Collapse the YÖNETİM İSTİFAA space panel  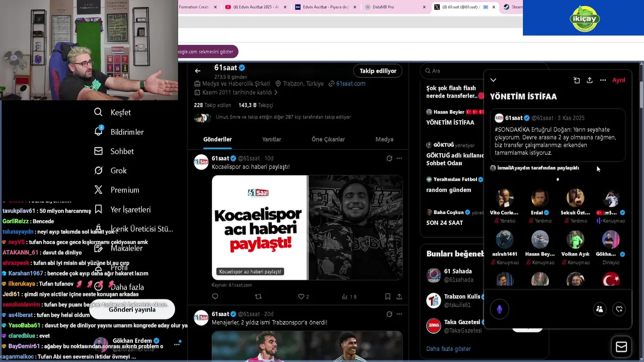[493, 80]
